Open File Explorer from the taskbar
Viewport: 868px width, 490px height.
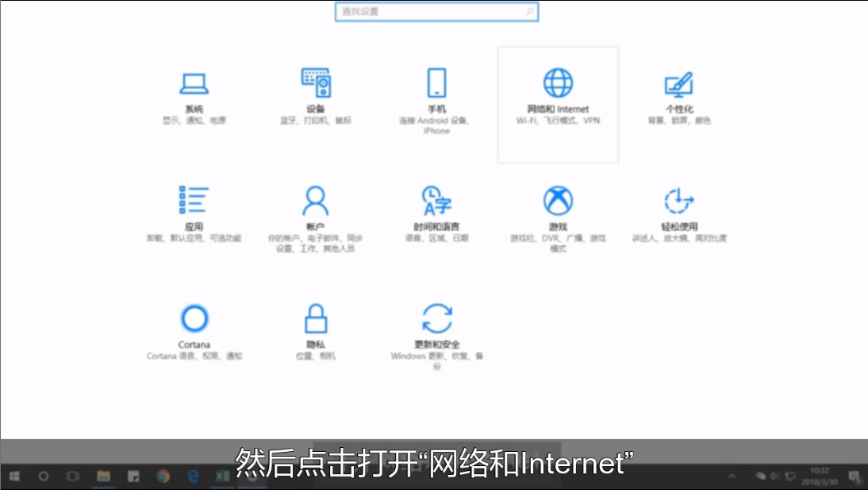point(103,476)
